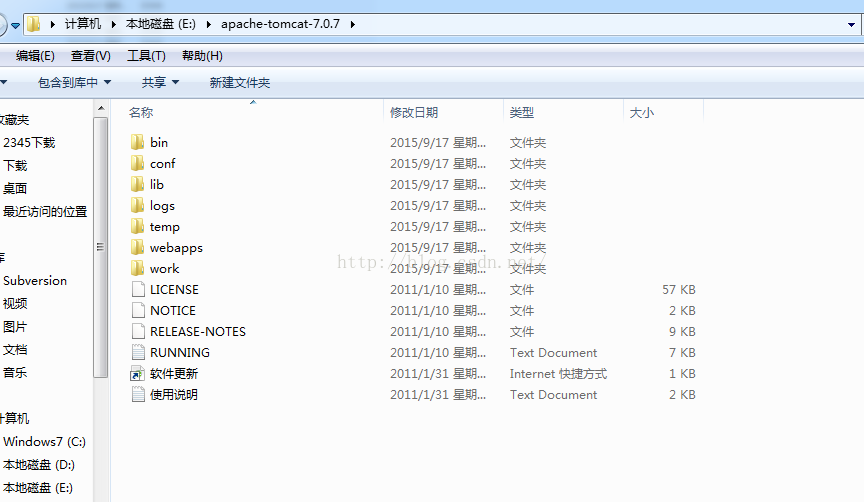Select the RUNNING text document icon
This screenshot has width=864, height=502.
click(138, 352)
